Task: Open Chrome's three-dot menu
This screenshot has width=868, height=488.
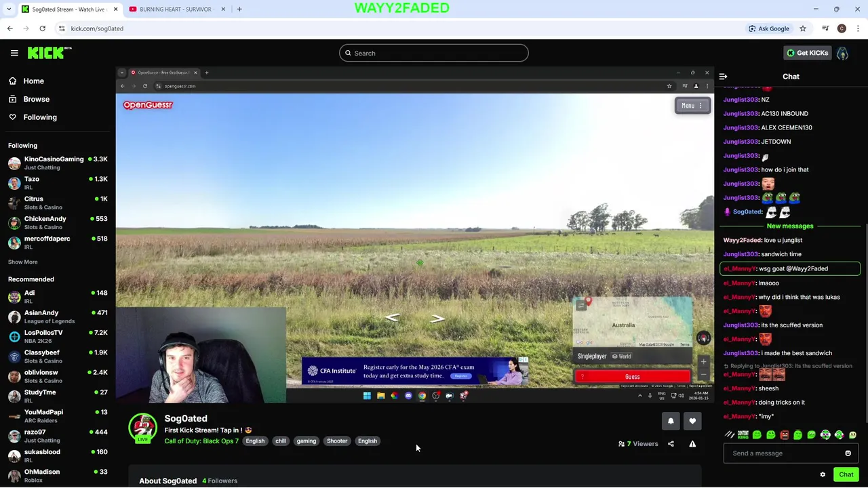Action: click(x=858, y=28)
